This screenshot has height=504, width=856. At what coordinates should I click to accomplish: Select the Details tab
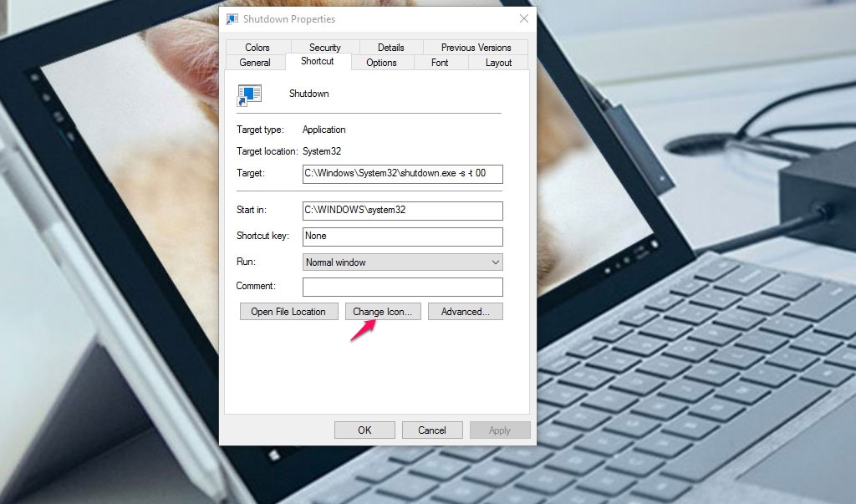coord(390,48)
